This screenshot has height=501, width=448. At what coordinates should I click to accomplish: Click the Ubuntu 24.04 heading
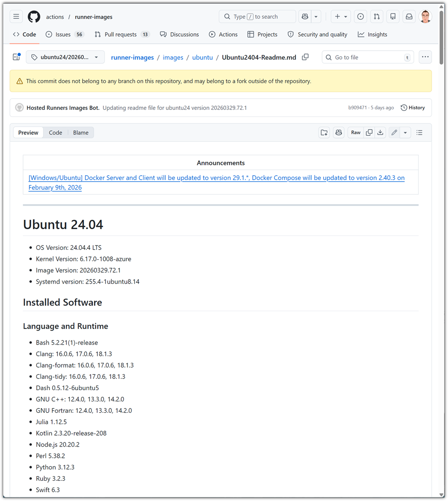tap(63, 224)
